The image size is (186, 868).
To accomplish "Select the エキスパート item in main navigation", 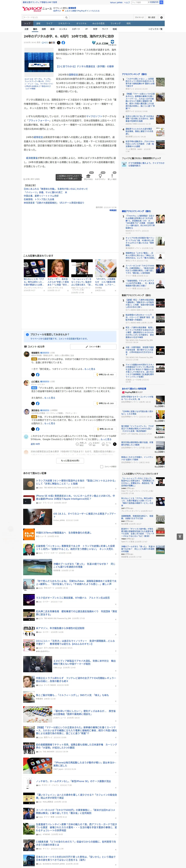I will click(64, 24).
